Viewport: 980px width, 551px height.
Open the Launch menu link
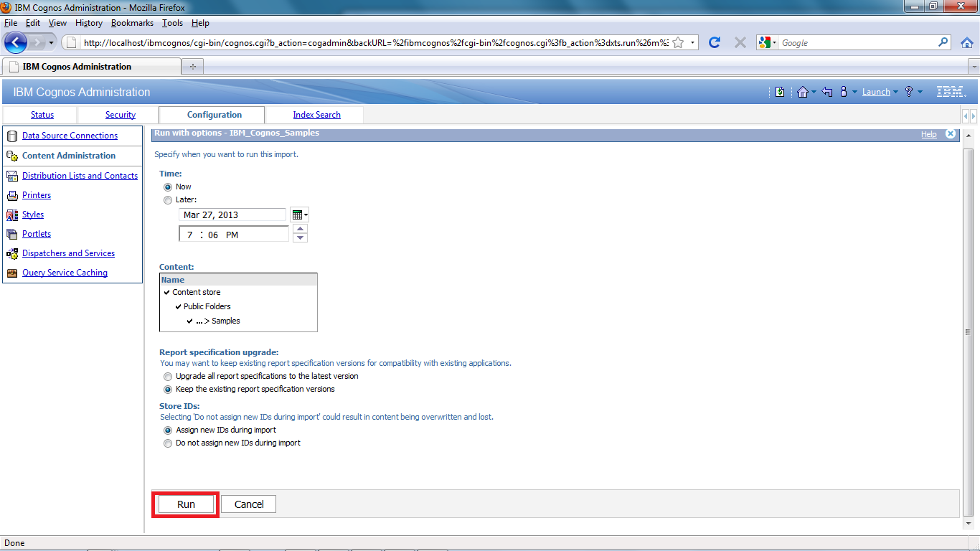(876, 92)
